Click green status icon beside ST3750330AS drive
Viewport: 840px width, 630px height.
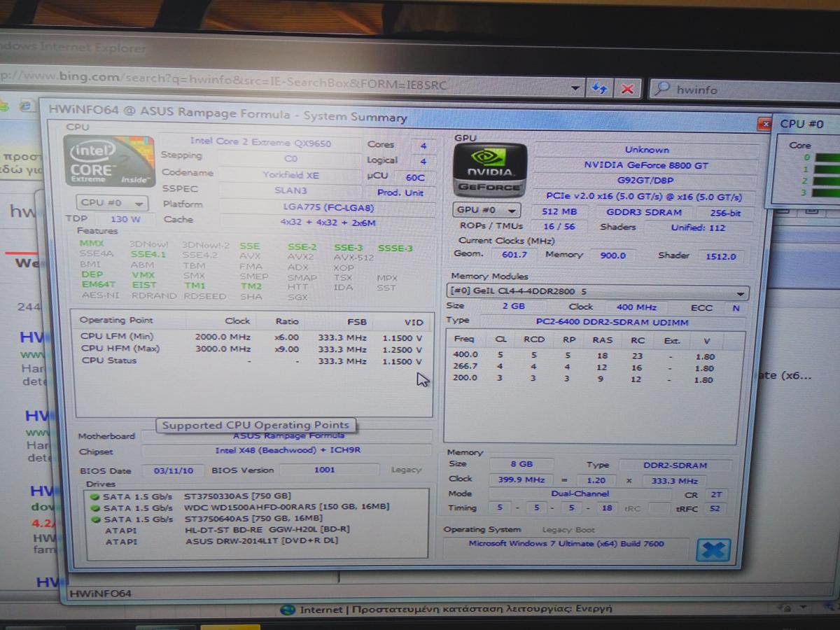click(x=94, y=496)
